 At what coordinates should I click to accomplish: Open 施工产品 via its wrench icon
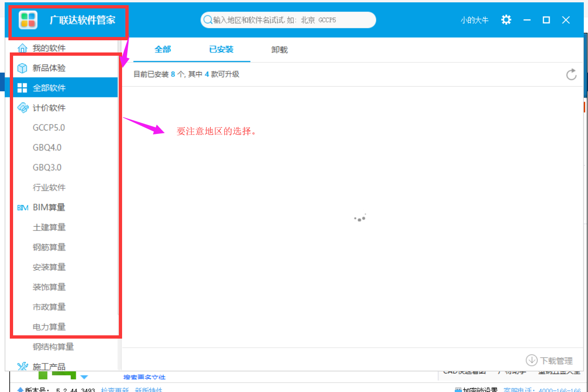22,367
